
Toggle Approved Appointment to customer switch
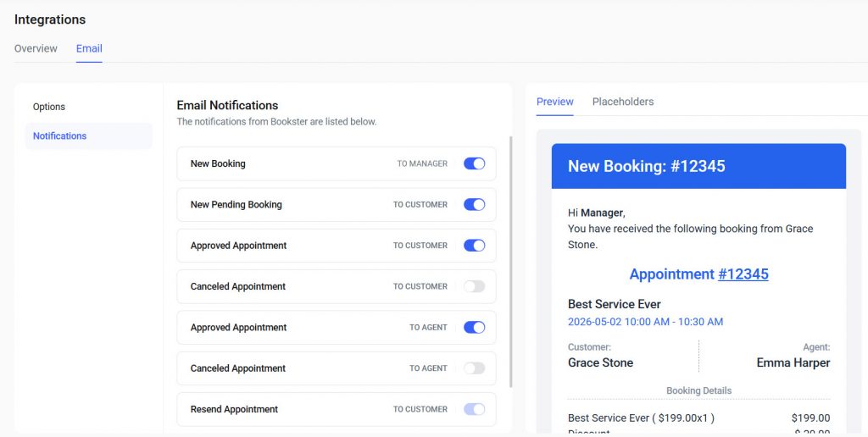[474, 246]
